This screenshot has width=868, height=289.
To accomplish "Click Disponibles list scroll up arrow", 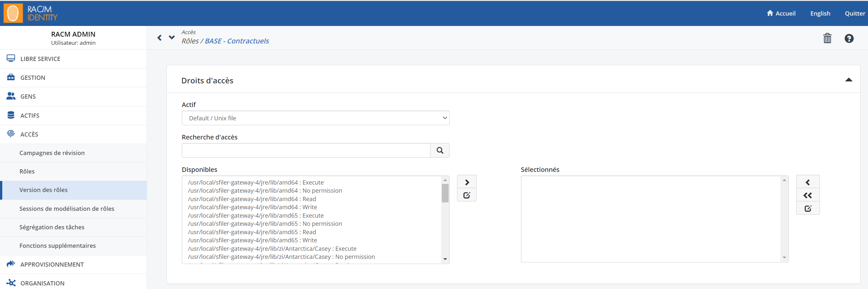I will (x=445, y=180).
